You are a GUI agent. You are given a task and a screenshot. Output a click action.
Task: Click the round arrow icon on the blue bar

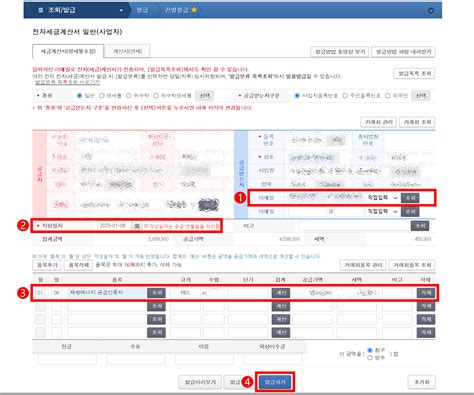(431, 10)
